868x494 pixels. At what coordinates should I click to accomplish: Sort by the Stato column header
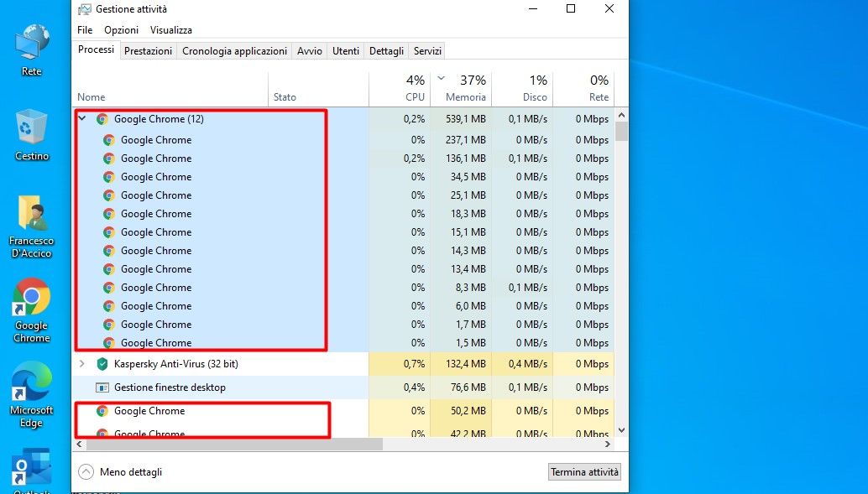(318, 89)
